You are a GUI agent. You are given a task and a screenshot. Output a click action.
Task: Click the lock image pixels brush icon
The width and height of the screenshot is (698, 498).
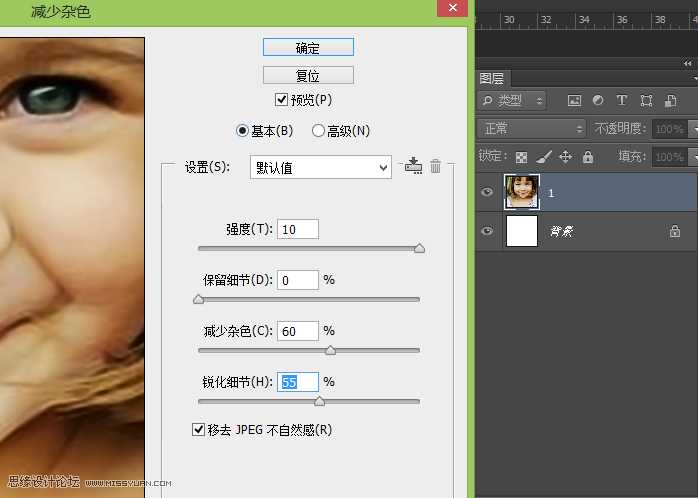click(x=543, y=157)
